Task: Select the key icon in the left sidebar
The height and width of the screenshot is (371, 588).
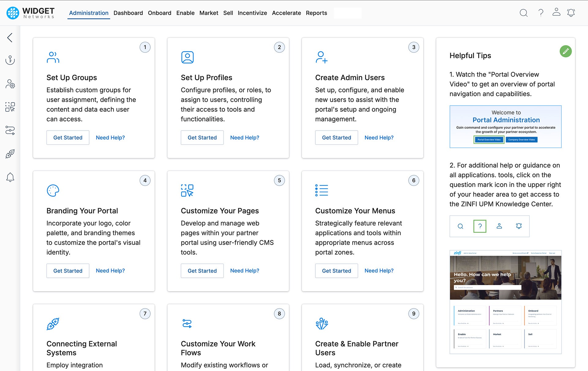Action: click(10, 60)
